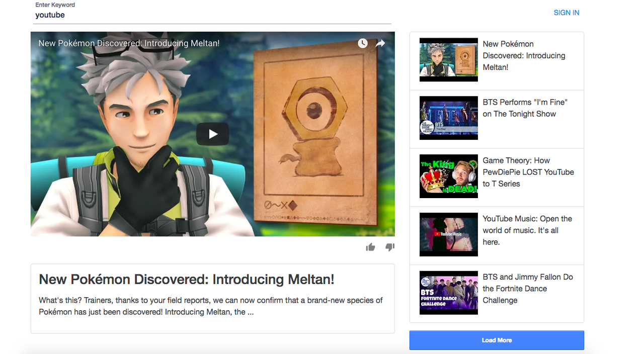Click the Watch Later clock icon
Viewport: 644px width, 354px height.
363,43
